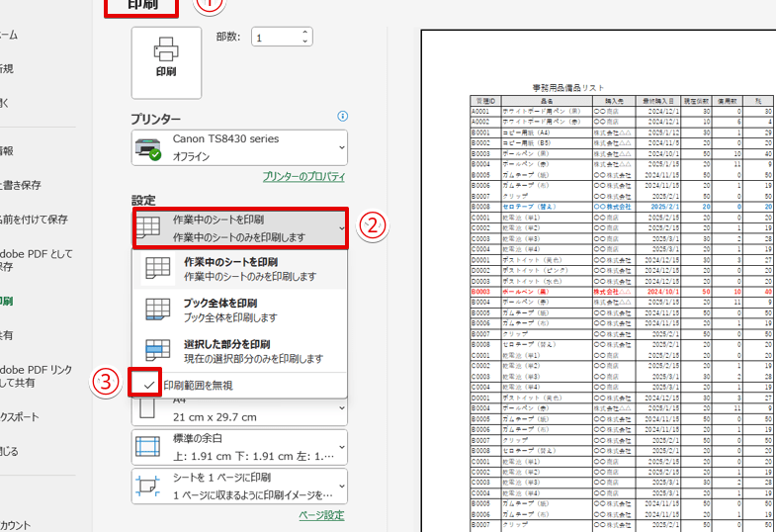The width and height of the screenshot is (776, 532).
Task: Click the printer icon in Print button
Action: [x=166, y=49]
